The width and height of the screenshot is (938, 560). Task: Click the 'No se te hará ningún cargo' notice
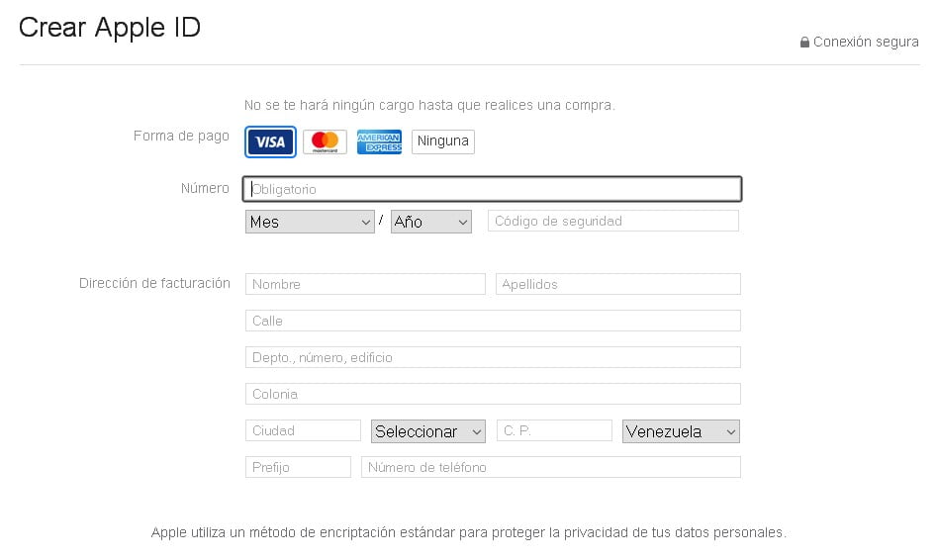[429, 105]
